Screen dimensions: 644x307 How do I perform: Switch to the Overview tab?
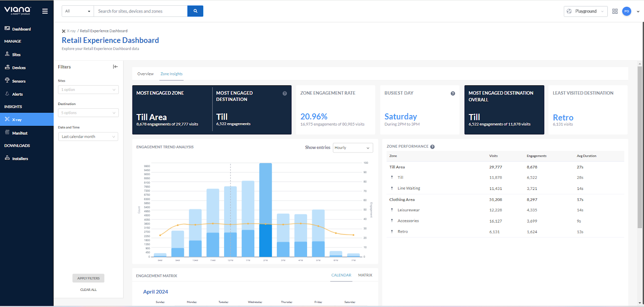pyautogui.click(x=145, y=74)
